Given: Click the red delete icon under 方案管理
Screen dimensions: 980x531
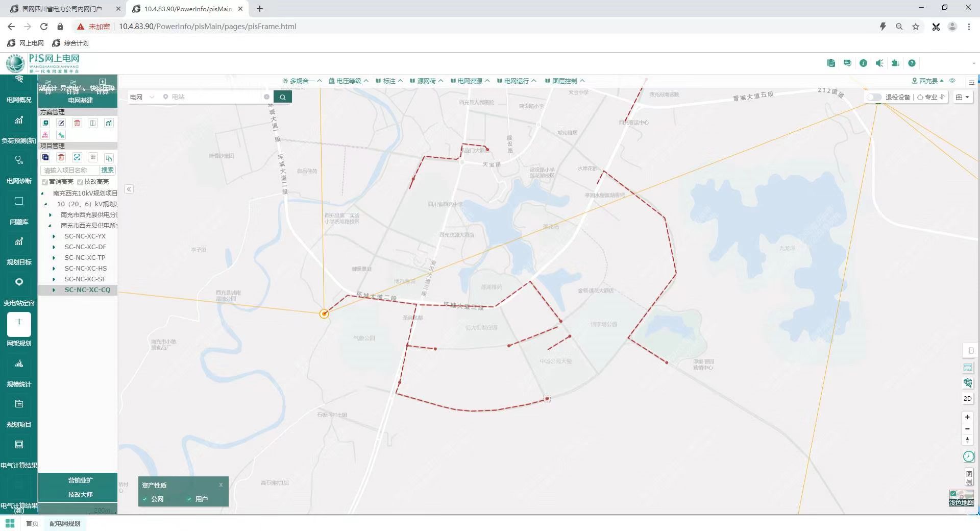Looking at the screenshot, I should click(x=77, y=123).
